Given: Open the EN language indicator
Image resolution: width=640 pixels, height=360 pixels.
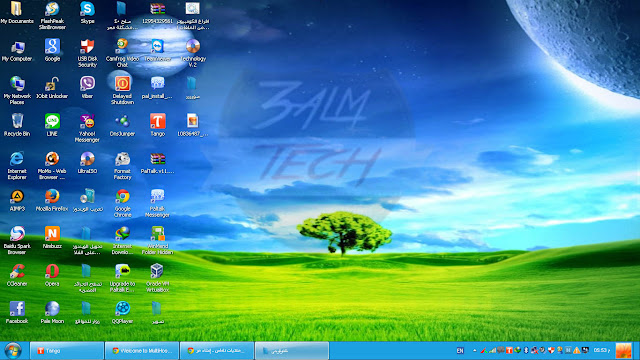Looking at the screenshot, I should pyautogui.click(x=460, y=351).
